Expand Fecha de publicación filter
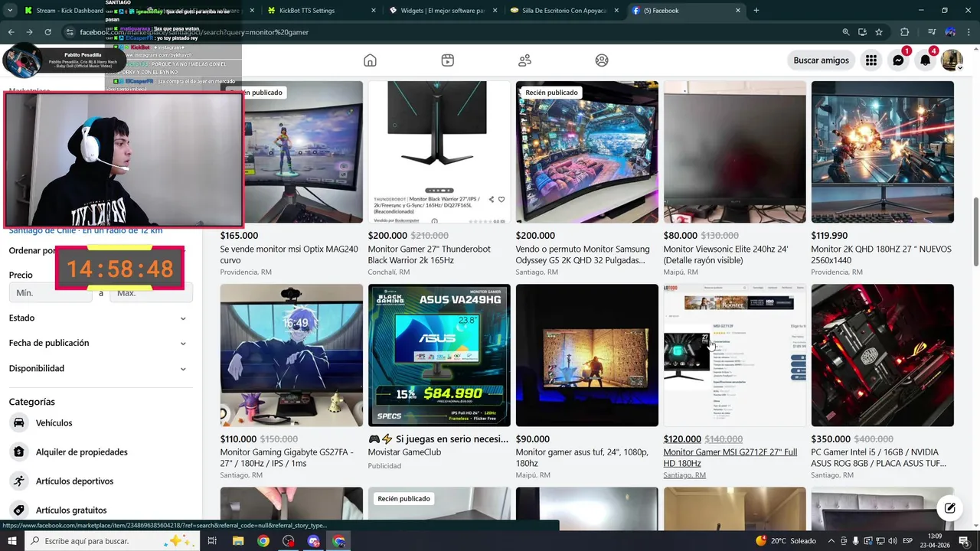Viewport: 980px width, 551px height. [x=98, y=344]
